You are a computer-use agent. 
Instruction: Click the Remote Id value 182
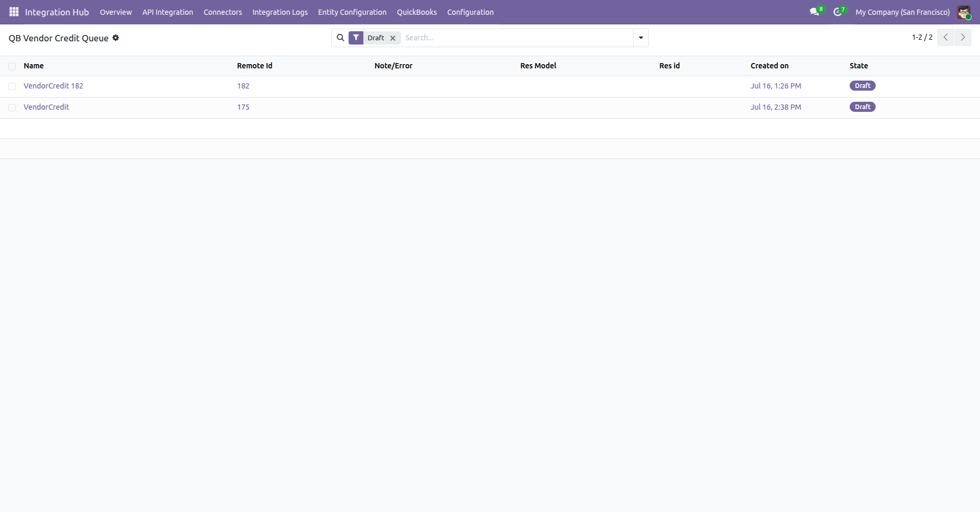tap(243, 86)
